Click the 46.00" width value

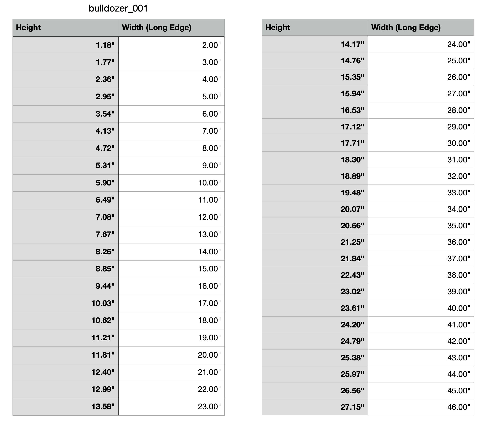[x=459, y=407]
